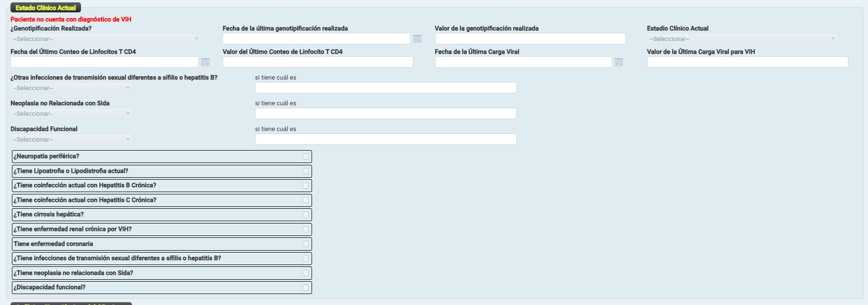Screen dimensions: 868x305
Task: Click the genotyping value input field
Action: point(530,39)
